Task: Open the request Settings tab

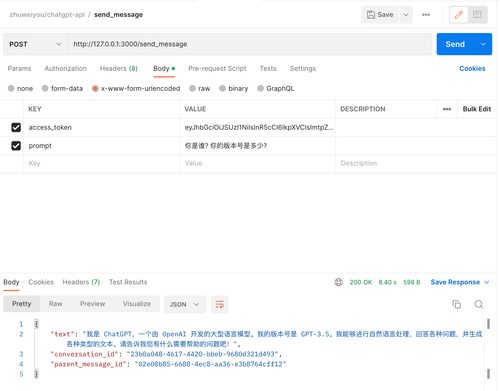Action: 303,68
